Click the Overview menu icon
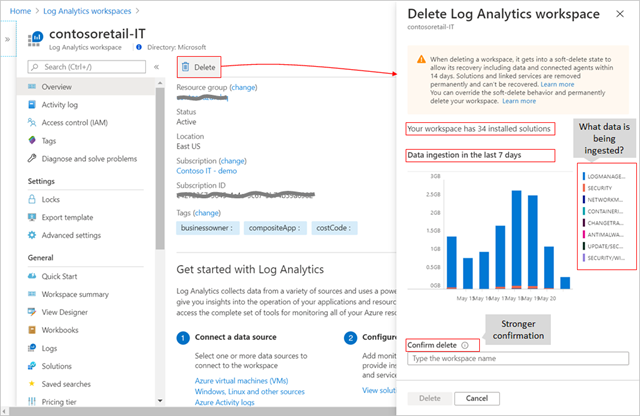This screenshot has width=640, height=416. [x=32, y=87]
